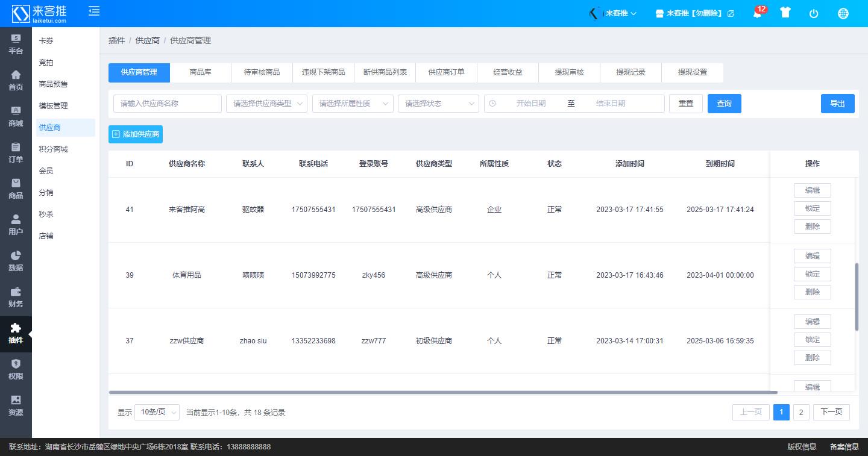
Task: Switch to 断供商品列表 tab
Action: [x=385, y=72]
